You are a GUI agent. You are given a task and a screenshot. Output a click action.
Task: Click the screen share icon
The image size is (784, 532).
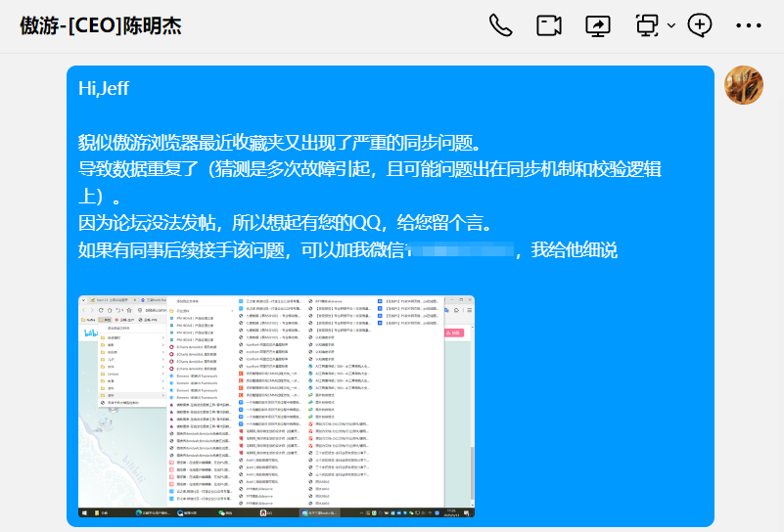(598, 25)
